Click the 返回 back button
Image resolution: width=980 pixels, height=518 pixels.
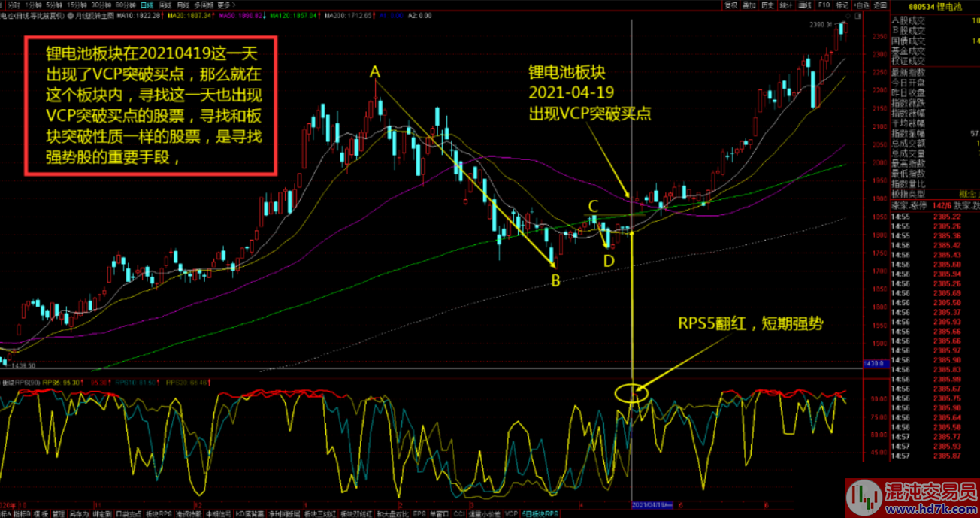click(880, 5)
